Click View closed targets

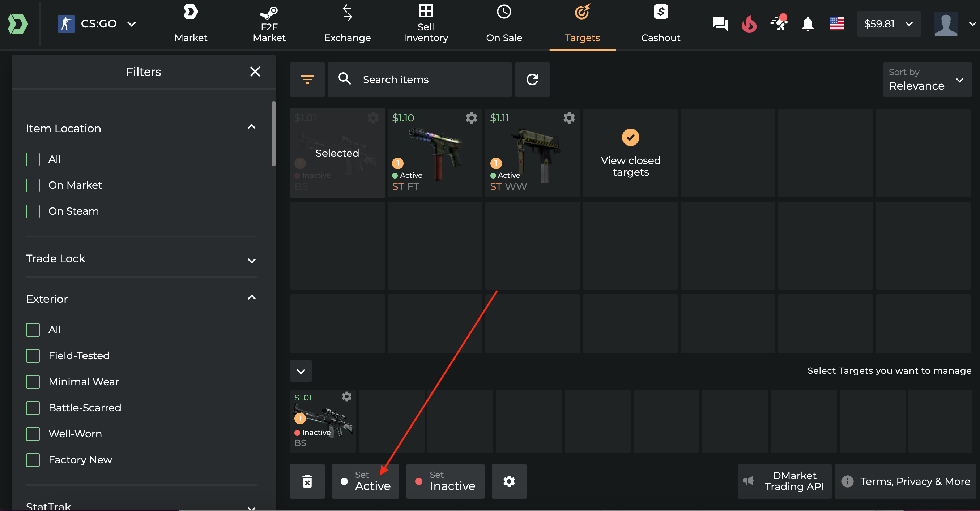[x=630, y=153]
